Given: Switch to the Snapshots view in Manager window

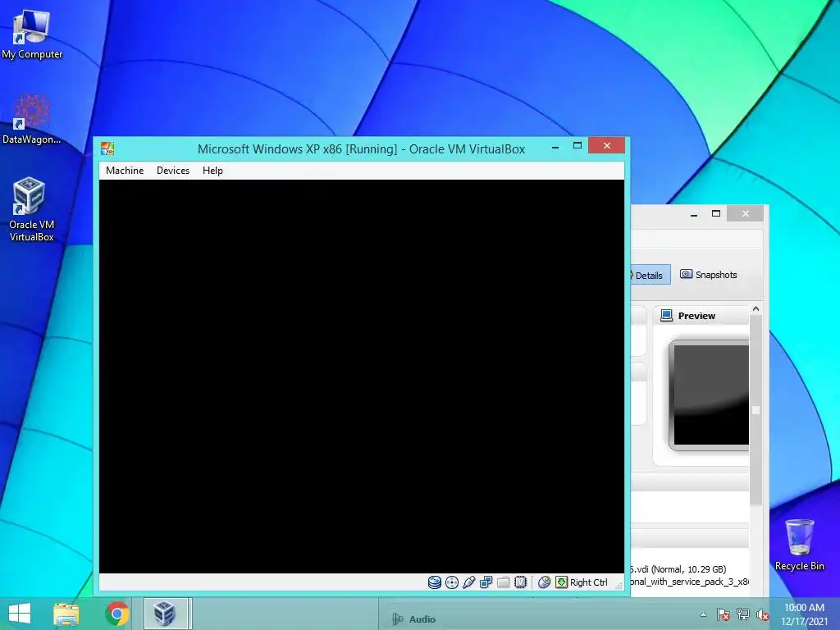Looking at the screenshot, I should tap(708, 274).
